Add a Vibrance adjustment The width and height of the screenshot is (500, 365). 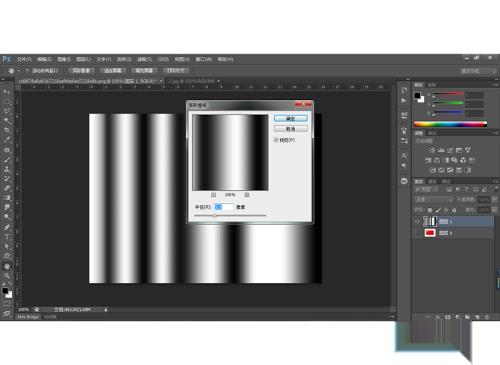[468, 150]
